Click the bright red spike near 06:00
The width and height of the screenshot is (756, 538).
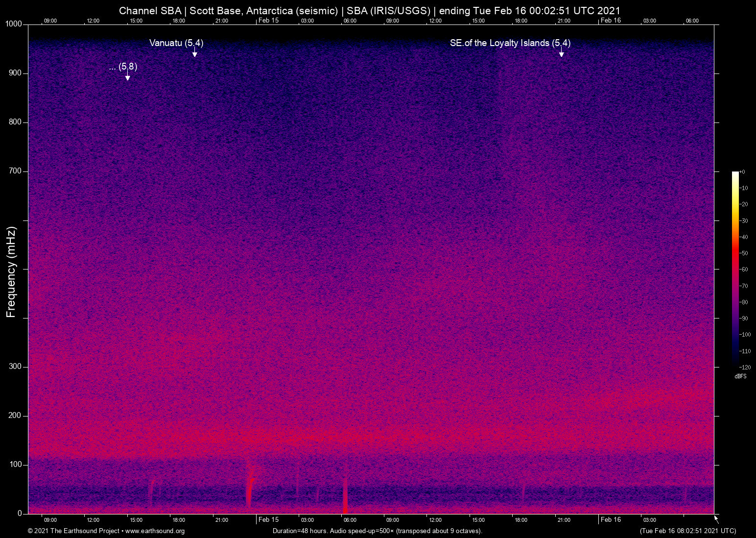pyautogui.click(x=345, y=495)
